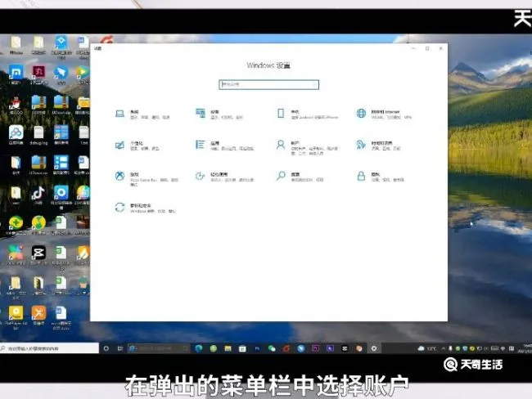
Task: Switch to CapCut black taskbar icon
Action: (x=345, y=348)
